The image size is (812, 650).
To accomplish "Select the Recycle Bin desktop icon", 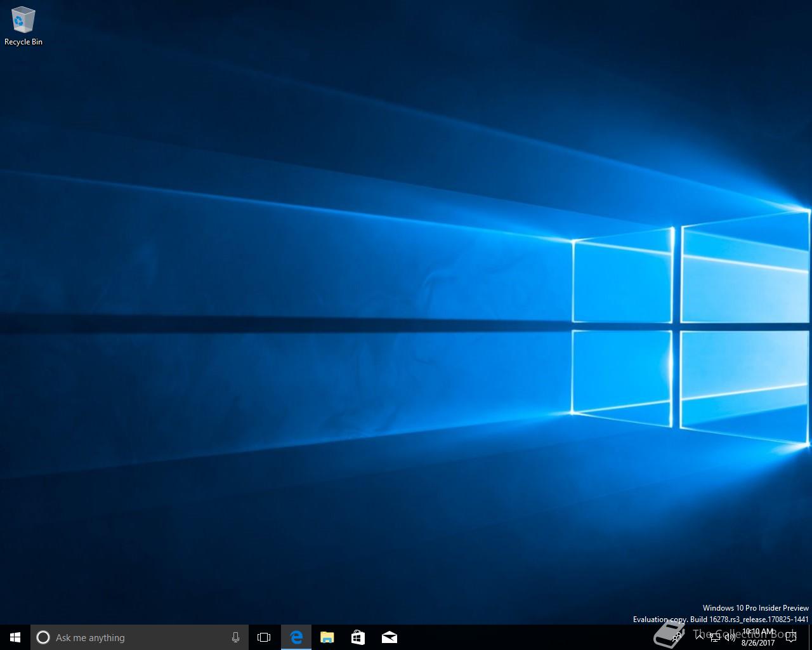I will coord(23,26).
